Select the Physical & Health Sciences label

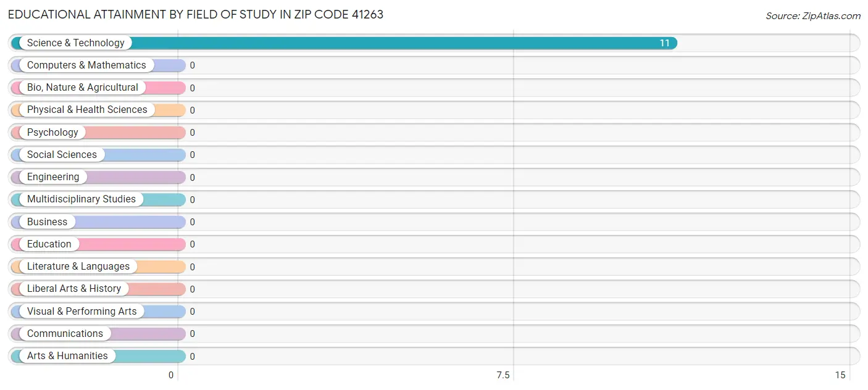(x=87, y=109)
